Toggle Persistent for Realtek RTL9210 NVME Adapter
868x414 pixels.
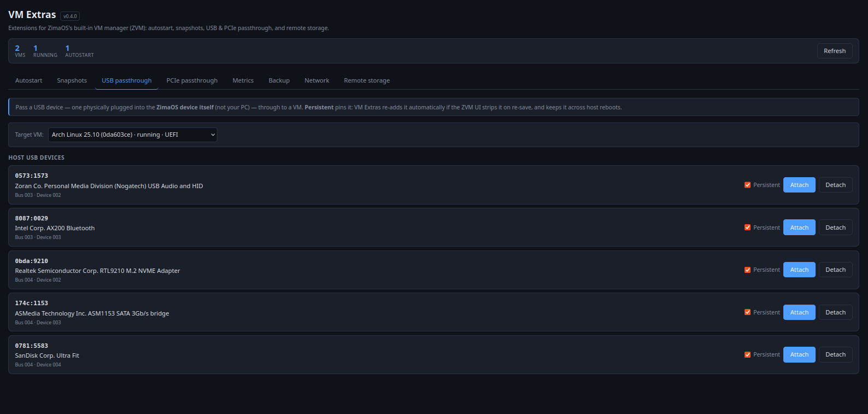[747, 270]
